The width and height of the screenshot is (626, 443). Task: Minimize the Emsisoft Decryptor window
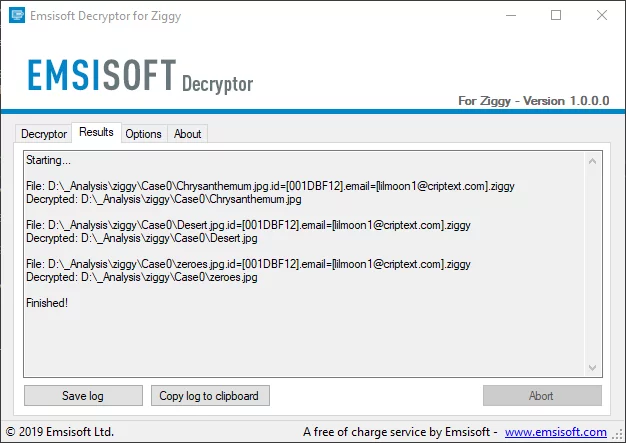511,16
